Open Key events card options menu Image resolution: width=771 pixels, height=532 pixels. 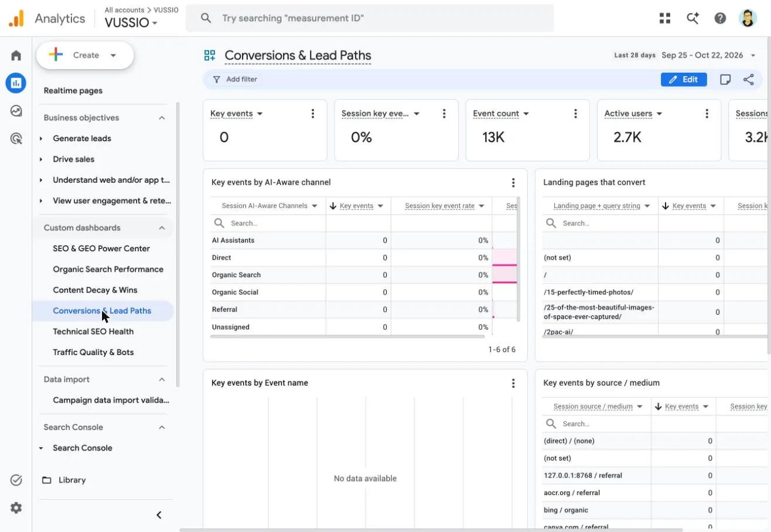coord(313,114)
